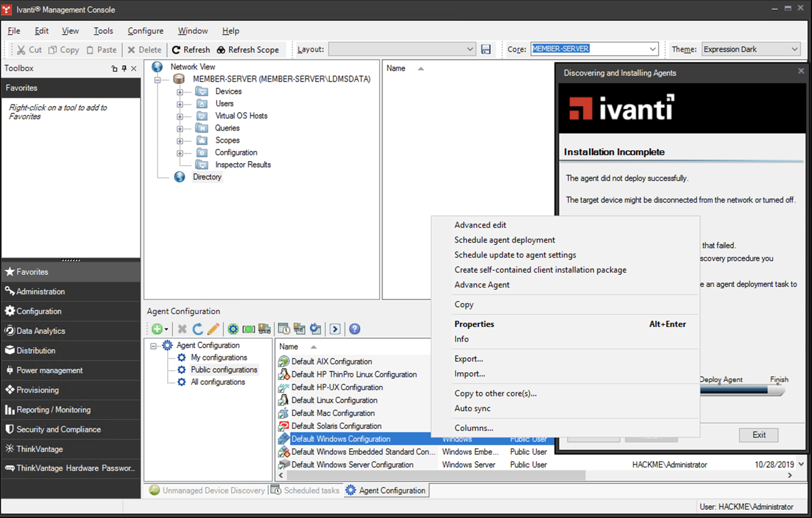This screenshot has height=518, width=812.
Task: Pin the Toolbox panel with pushpin icon
Action: pyautogui.click(x=124, y=69)
